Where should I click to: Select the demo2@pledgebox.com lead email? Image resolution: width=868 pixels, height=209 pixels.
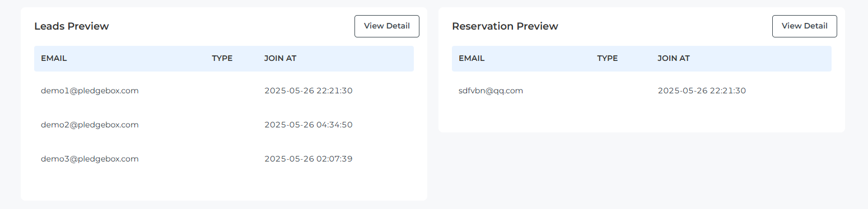tap(90, 125)
